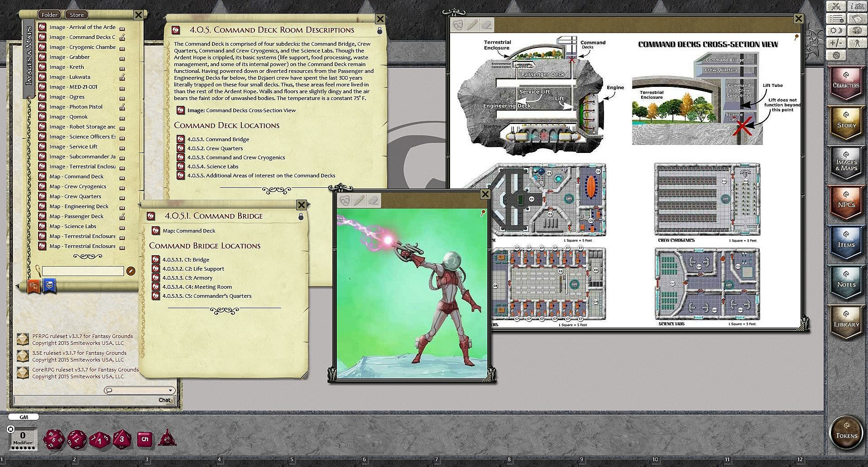Open the Story sidebar panel

pyautogui.click(x=846, y=123)
